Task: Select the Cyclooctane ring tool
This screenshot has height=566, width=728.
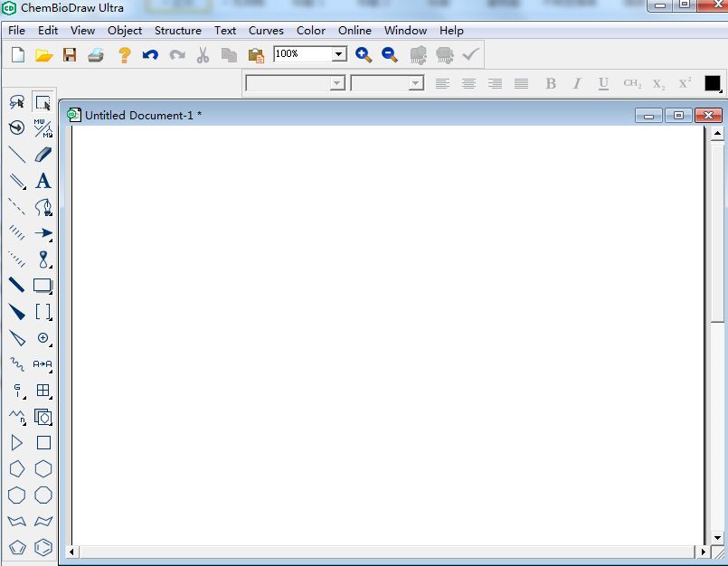Action: point(43,495)
